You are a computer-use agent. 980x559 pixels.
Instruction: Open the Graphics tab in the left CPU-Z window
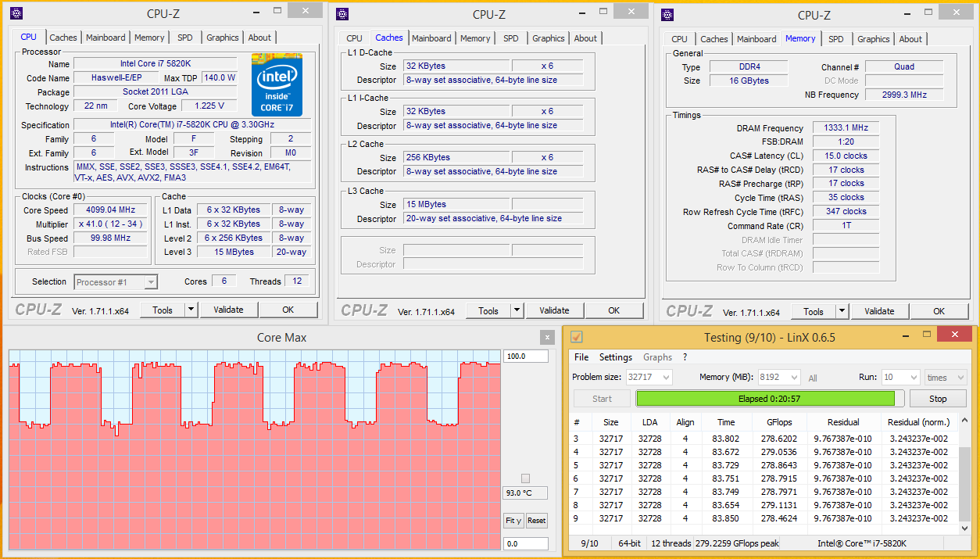pyautogui.click(x=223, y=38)
